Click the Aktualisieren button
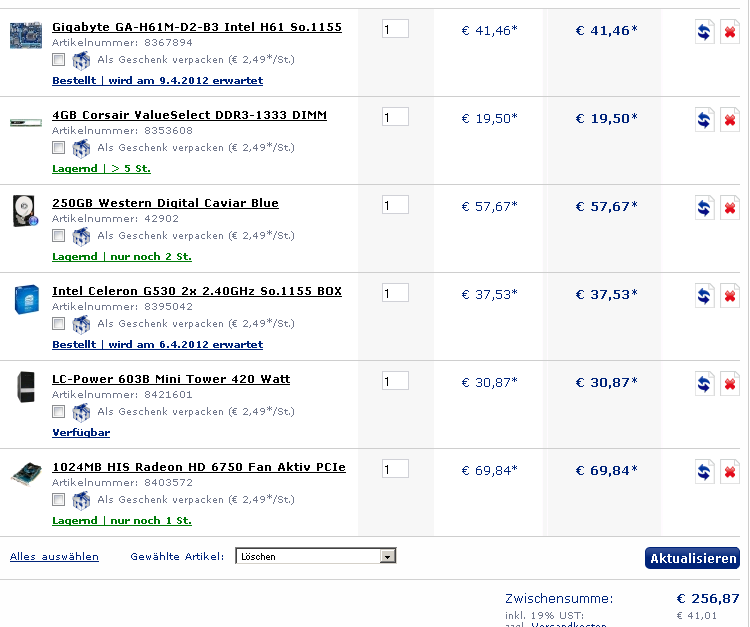The width and height of the screenshot is (750, 627). [693, 558]
